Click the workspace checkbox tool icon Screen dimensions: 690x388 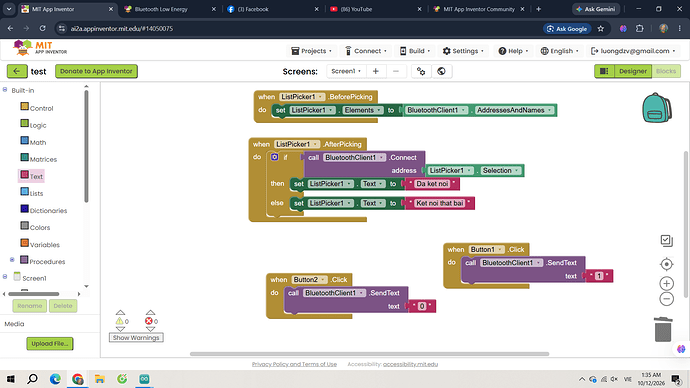click(x=667, y=241)
